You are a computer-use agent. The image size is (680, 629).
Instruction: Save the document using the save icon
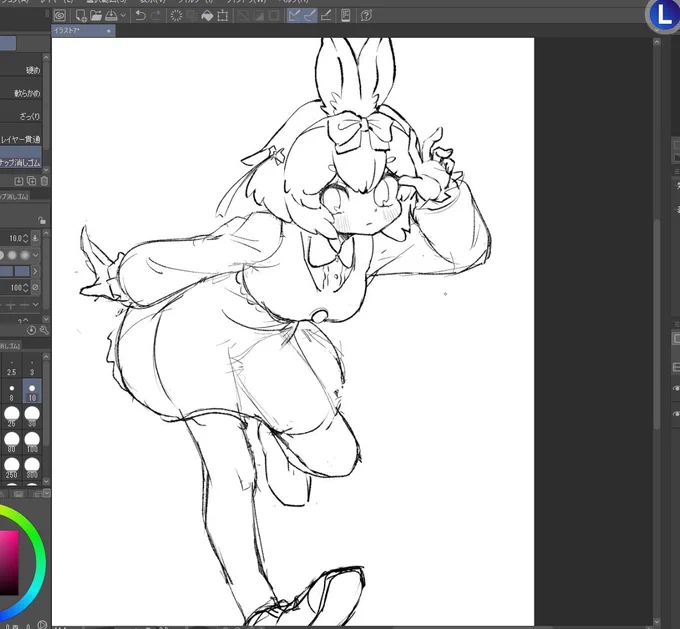pos(111,16)
